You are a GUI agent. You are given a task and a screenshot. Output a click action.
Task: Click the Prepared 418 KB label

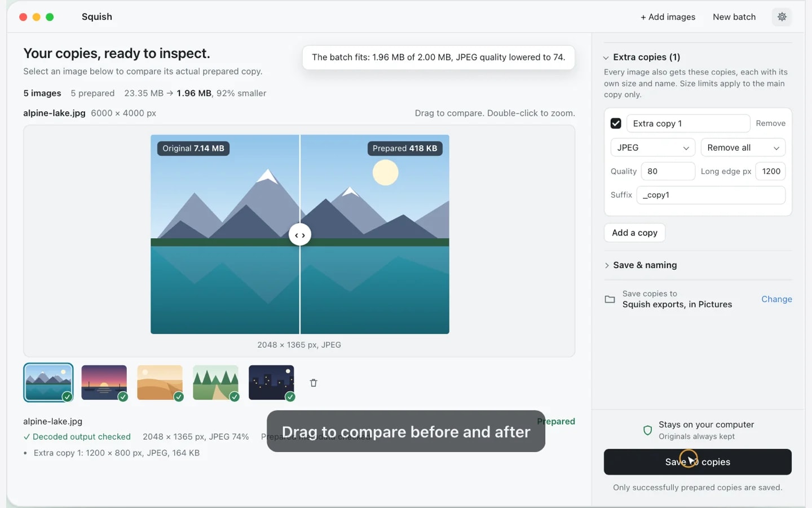click(405, 148)
